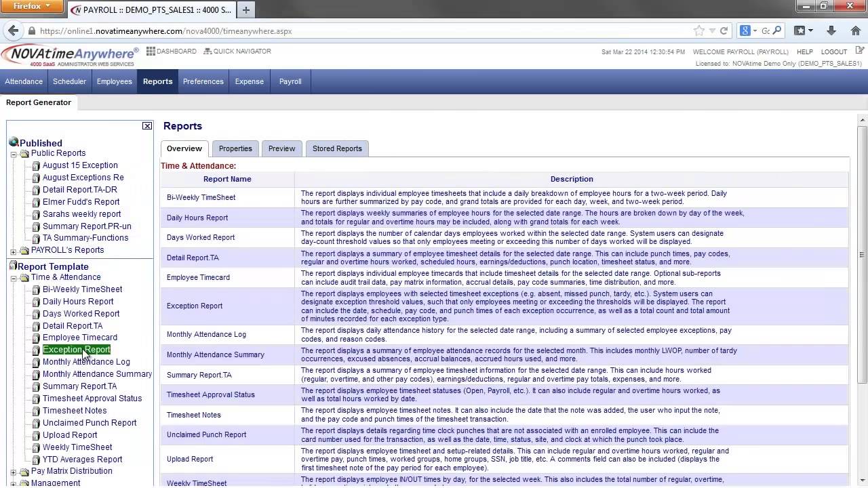Screen dimensions: 868x488
Task: Click the edit note icon beside Logout
Action: tap(860, 51)
